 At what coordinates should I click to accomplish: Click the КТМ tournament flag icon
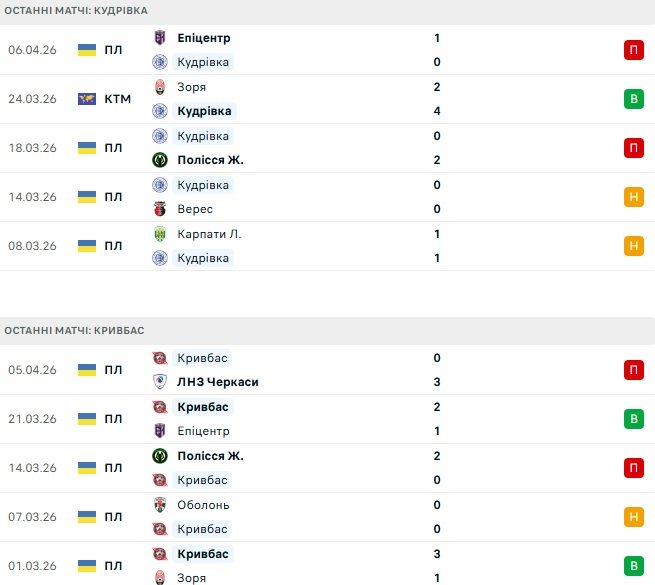(x=87, y=99)
